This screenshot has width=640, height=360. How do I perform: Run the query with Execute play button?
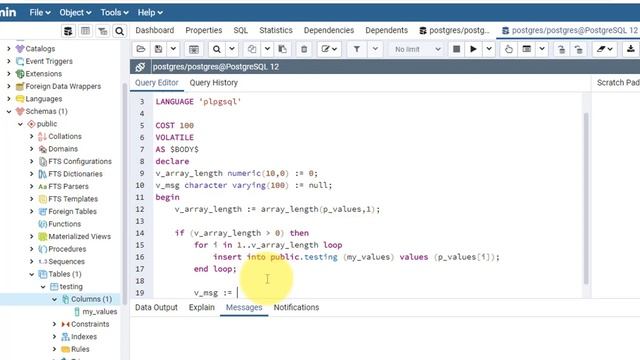(x=473, y=49)
